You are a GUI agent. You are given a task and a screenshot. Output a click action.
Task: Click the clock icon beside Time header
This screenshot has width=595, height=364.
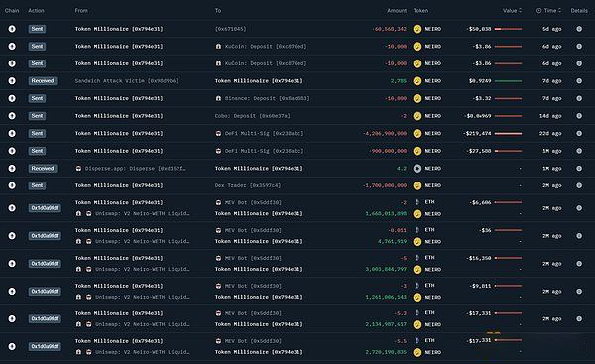538,11
